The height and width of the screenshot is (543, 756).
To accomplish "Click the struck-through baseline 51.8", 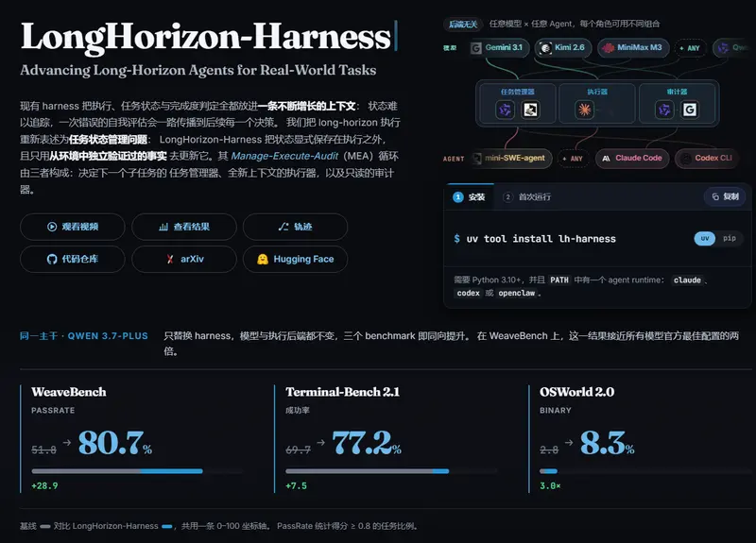I will [x=43, y=450].
